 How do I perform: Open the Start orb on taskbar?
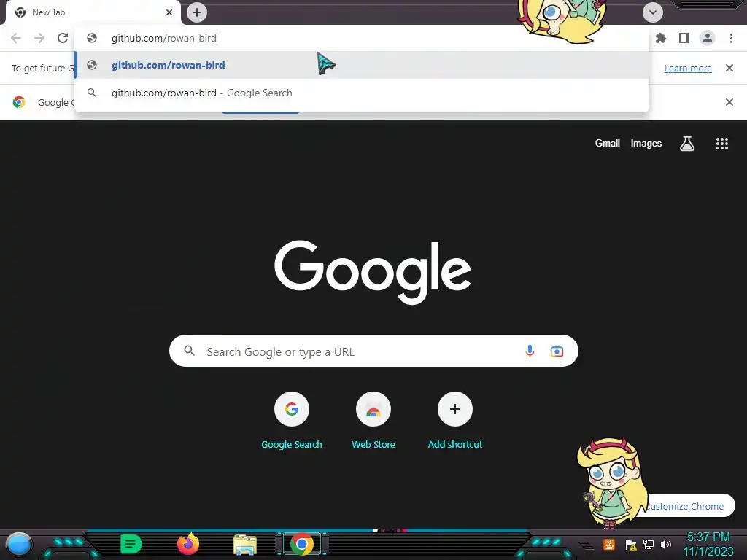[19, 544]
